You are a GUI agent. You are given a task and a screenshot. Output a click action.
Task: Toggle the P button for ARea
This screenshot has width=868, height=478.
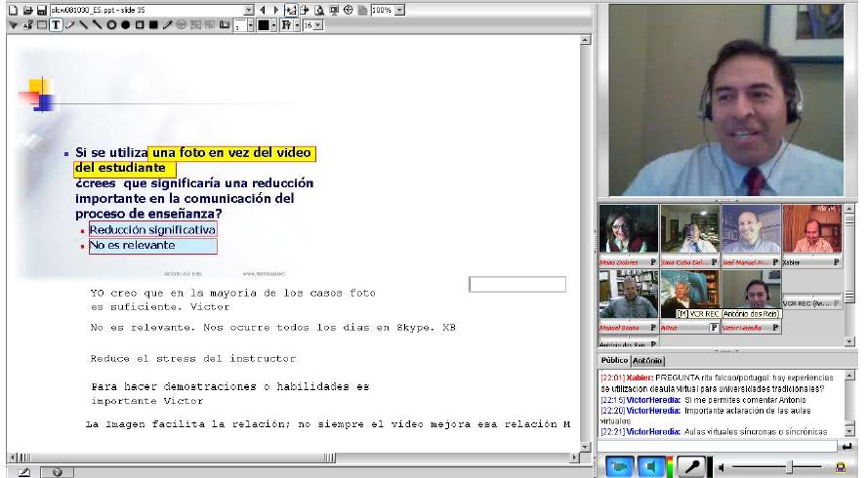[x=714, y=328]
